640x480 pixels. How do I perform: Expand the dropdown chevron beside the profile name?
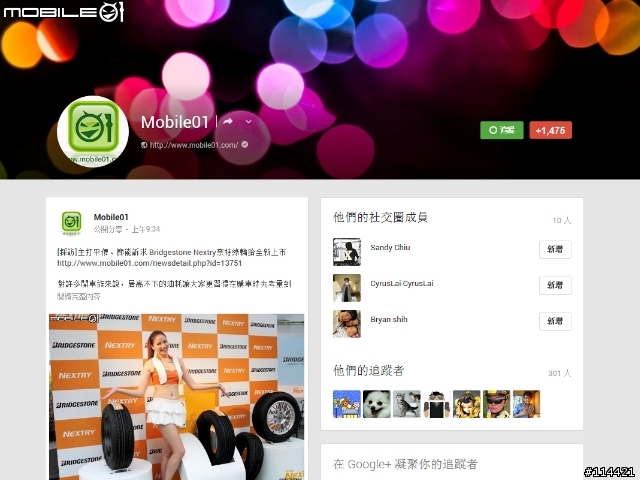click(248, 122)
